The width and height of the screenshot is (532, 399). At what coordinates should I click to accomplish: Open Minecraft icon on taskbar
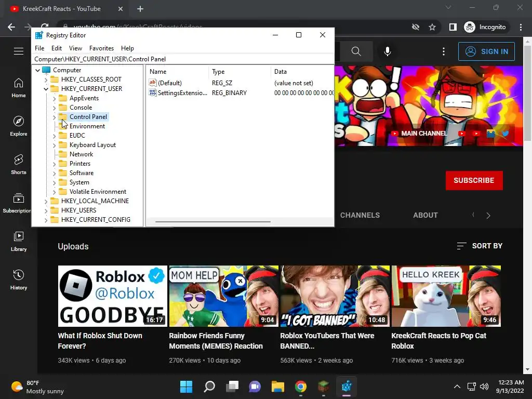(324, 387)
